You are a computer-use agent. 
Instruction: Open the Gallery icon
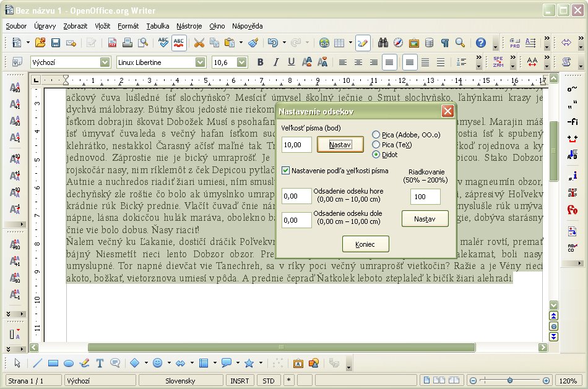coord(413,43)
